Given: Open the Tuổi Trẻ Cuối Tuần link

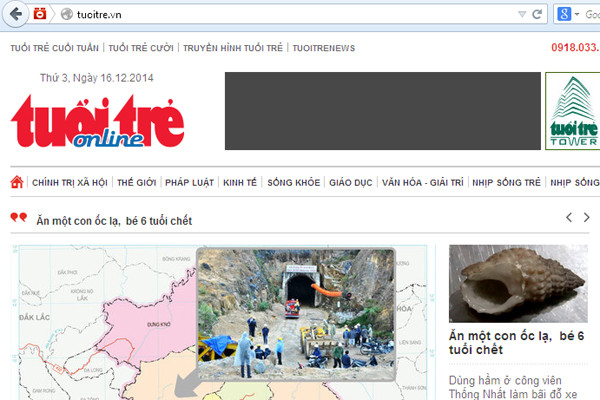Looking at the screenshot, I should pos(55,47).
